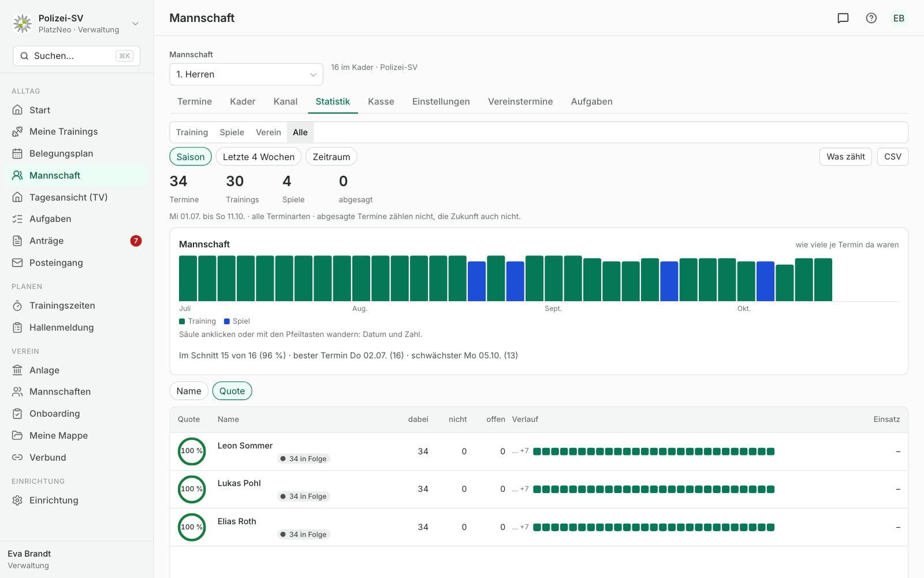Open Posteingang envelope icon
Image resolution: width=924 pixels, height=578 pixels.
pos(17,263)
